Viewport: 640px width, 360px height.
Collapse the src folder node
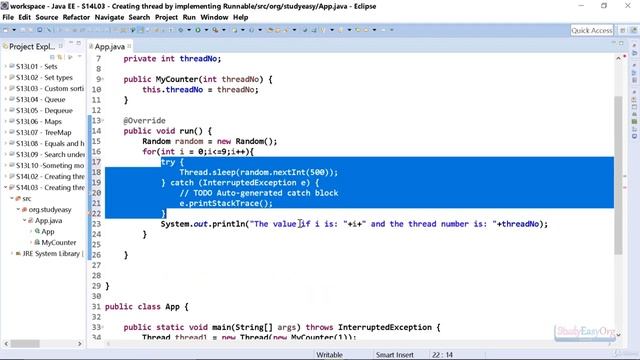(12, 199)
